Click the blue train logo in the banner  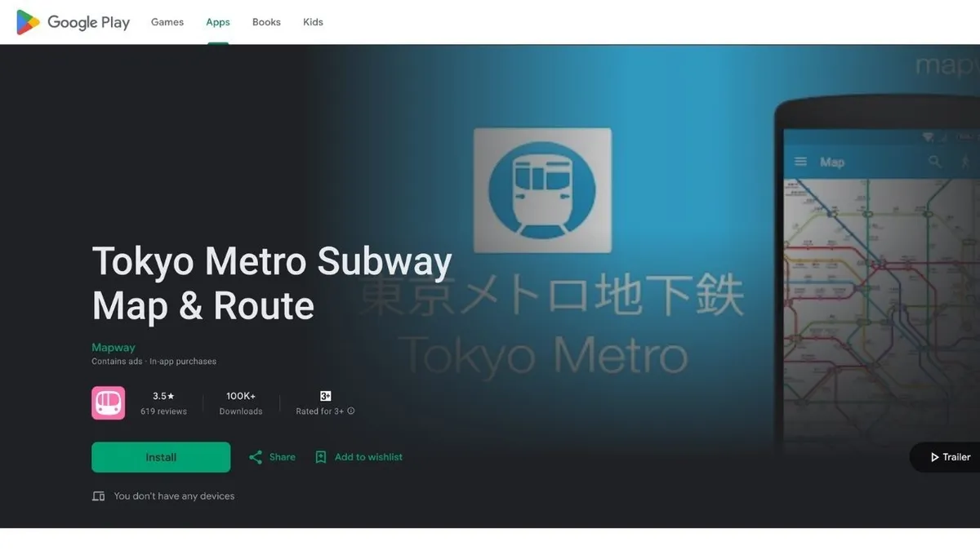click(542, 190)
